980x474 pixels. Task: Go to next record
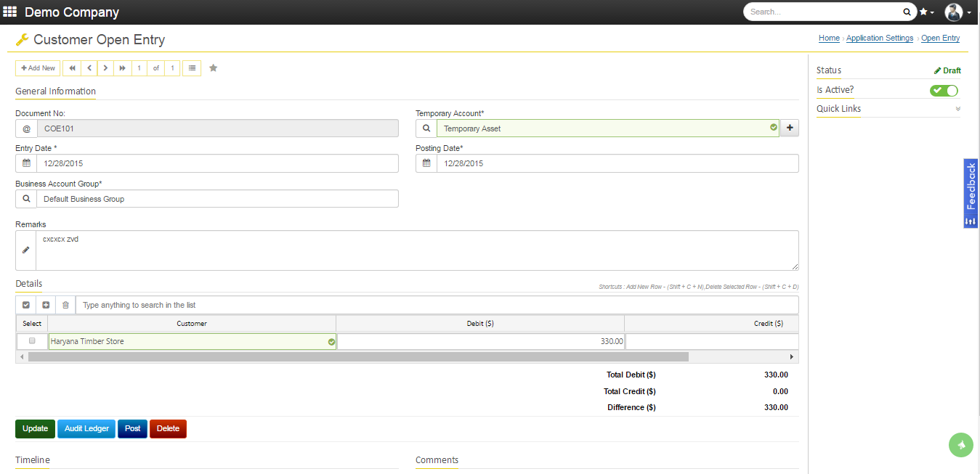point(105,68)
